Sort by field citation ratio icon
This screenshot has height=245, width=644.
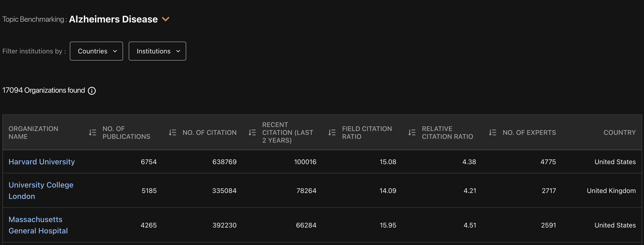coord(412,132)
